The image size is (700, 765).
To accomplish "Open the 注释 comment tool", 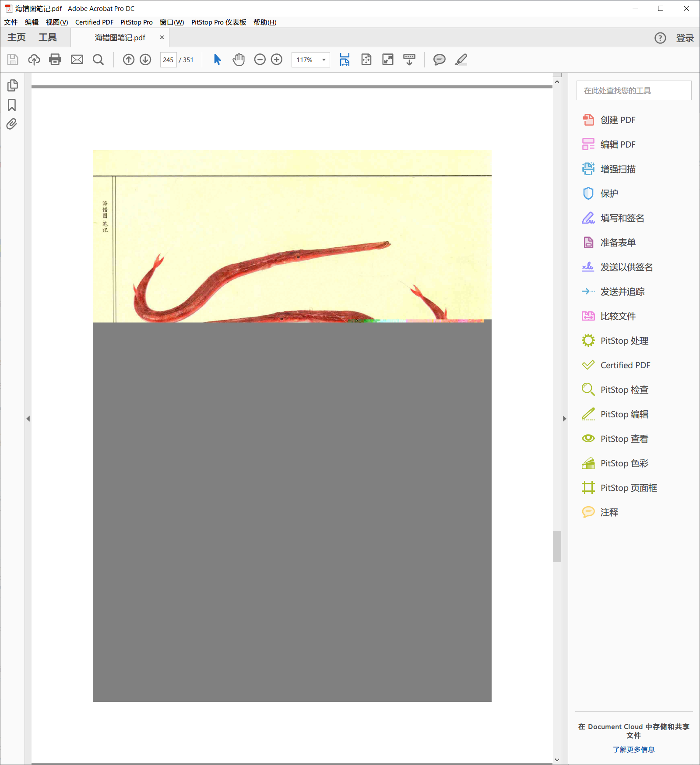I will point(601,512).
